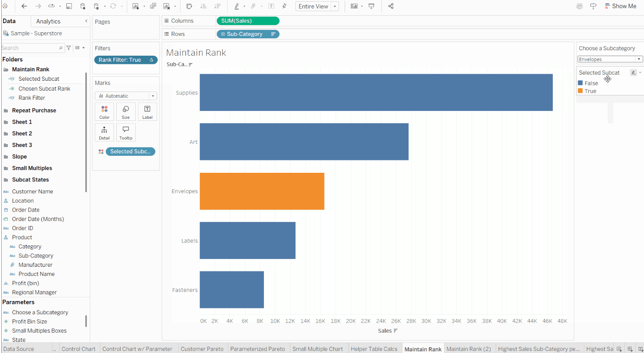Click the filter fields icon beside Search

(x=69, y=48)
